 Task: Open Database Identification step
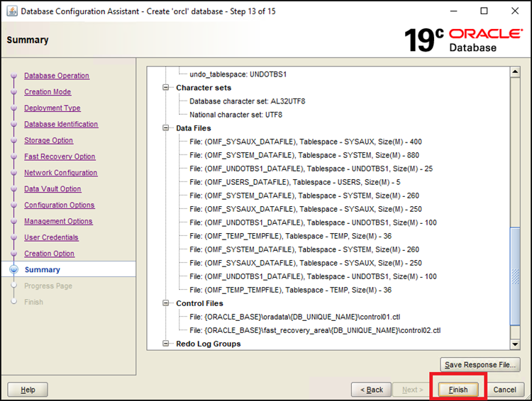pyautogui.click(x=61, y=125)
